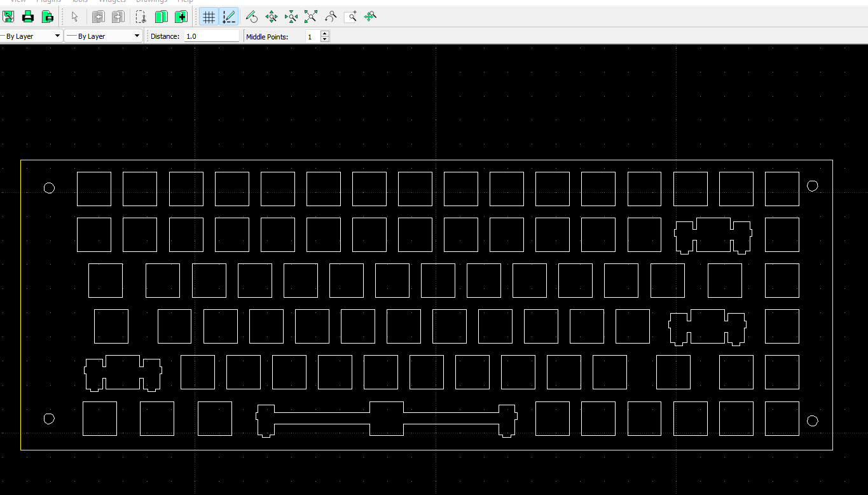Select the Save drawing icon
The image size is (868, 495).
[x=9, y=17]
